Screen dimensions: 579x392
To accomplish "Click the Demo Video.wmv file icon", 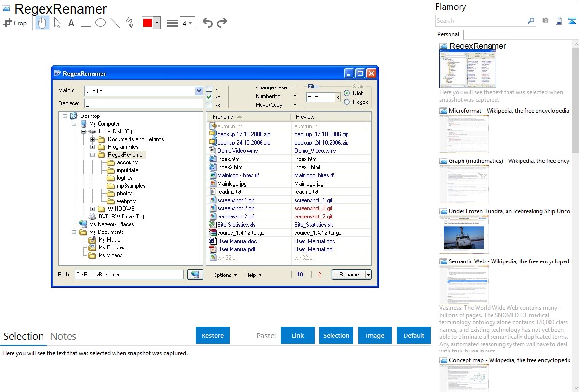I will tap(212, 151).
